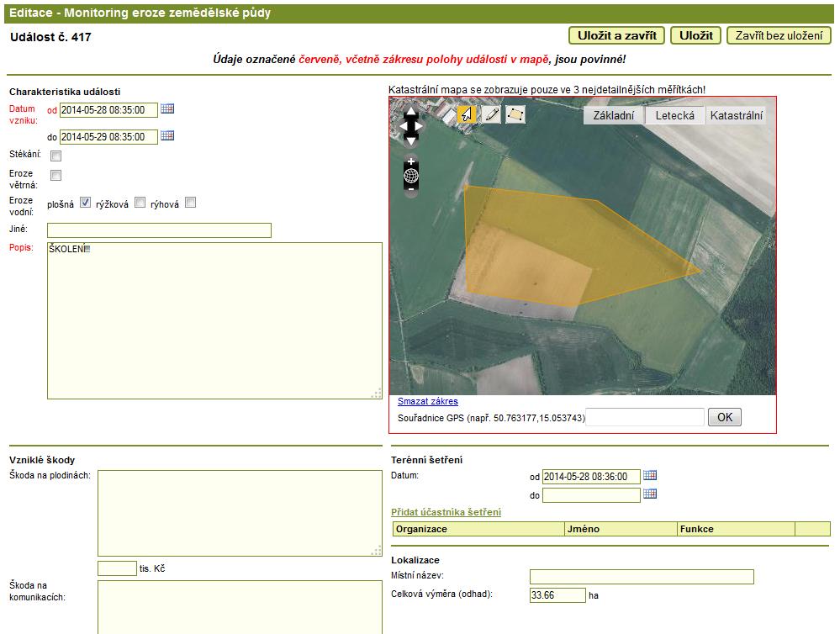Click Zavřít bez uložení button

point(779,36)
